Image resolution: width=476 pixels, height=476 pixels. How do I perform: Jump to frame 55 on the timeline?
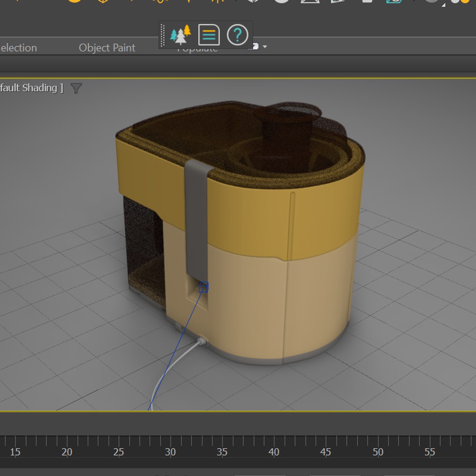point(430,452)
